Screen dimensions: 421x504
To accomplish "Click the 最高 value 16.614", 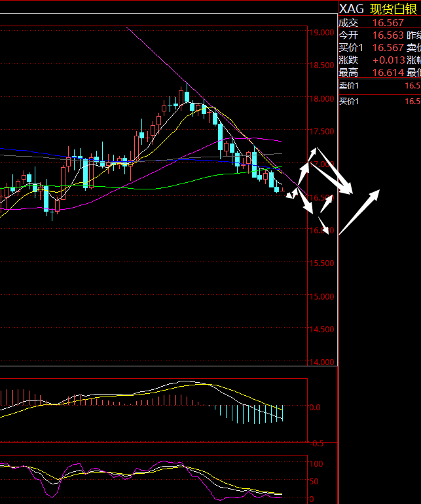I will coord(388,73).
